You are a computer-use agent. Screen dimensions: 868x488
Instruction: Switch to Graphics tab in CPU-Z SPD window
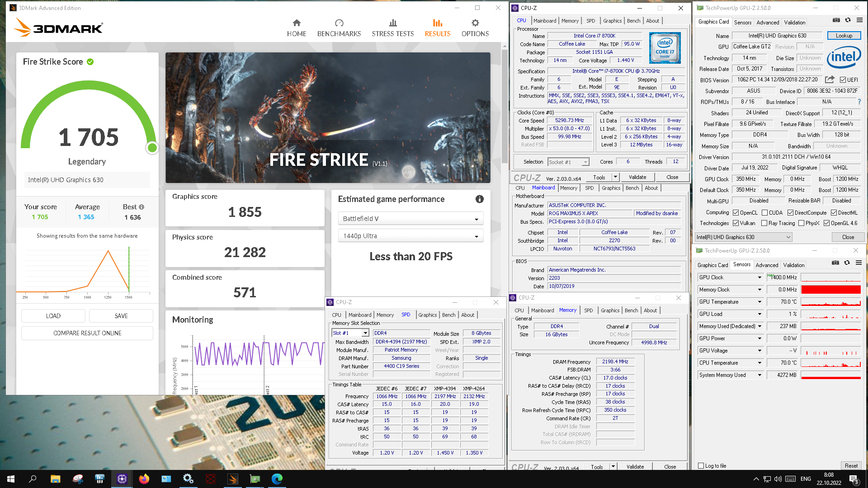click(x=427, y=315)
